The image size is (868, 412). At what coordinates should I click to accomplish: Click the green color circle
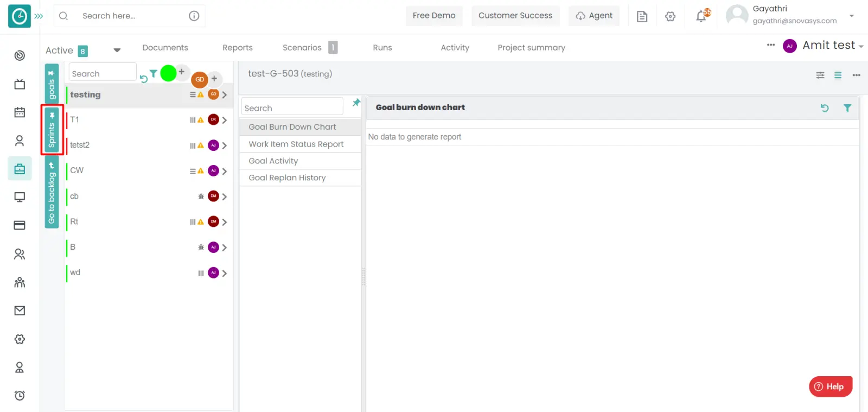169,73
